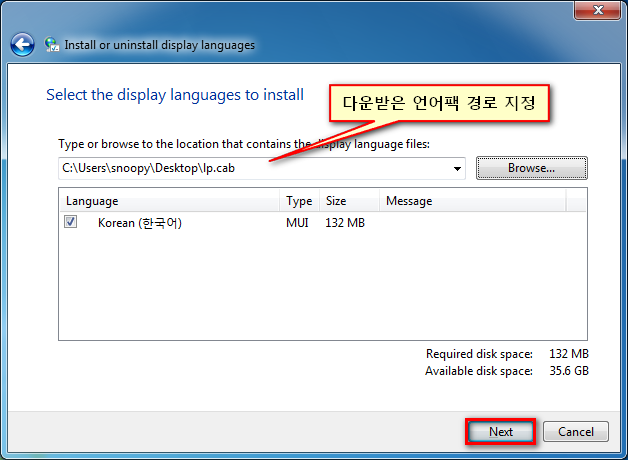
Task: Click the Browse... button
Action: [531, 168]
